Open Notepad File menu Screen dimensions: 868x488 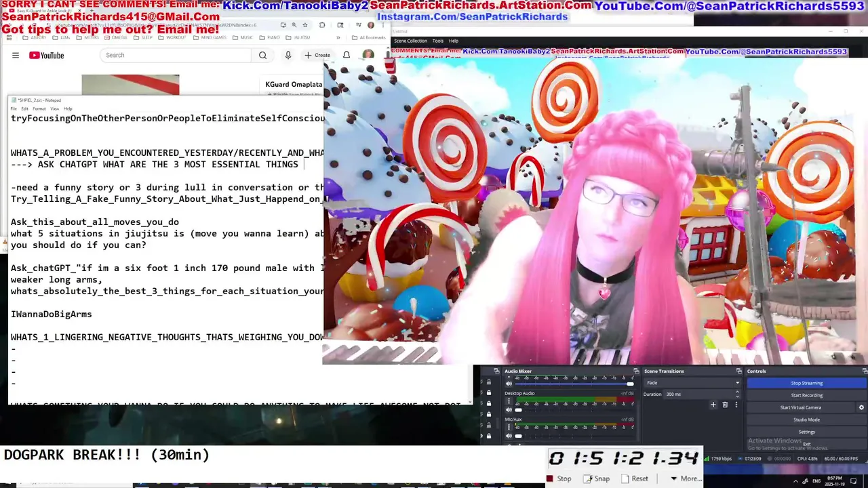(x=14, y=108)
